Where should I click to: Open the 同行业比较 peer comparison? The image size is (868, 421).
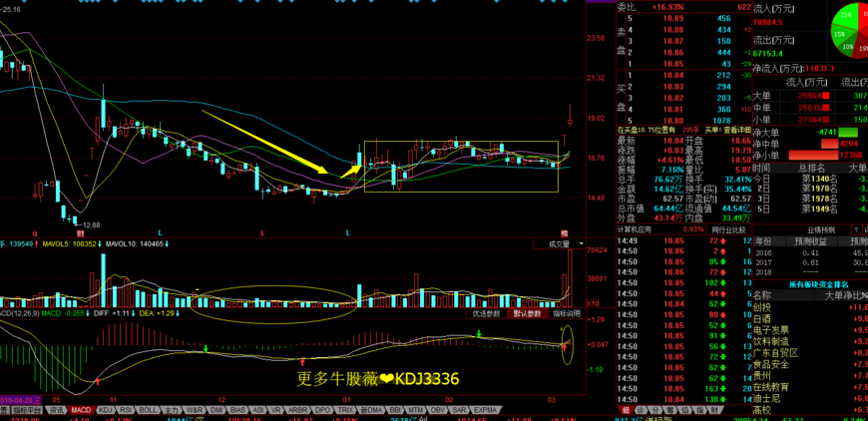[728, 229]
